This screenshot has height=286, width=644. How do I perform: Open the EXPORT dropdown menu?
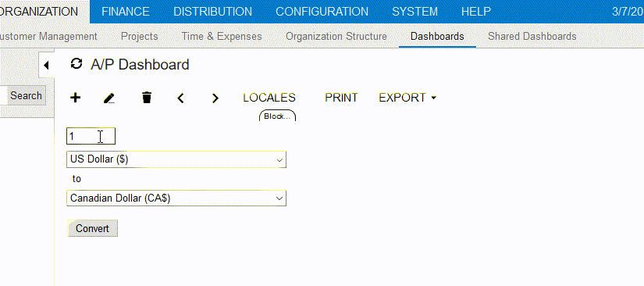[x=407, y=98]
